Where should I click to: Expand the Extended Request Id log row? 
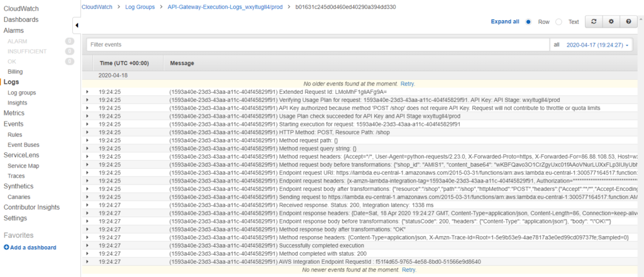[87, 91]
